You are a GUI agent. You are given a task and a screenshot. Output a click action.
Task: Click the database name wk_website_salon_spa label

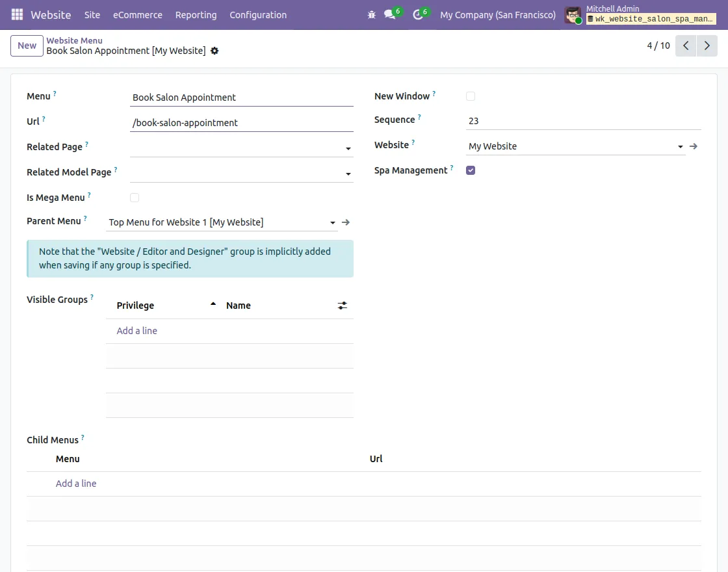pos(651,19)
